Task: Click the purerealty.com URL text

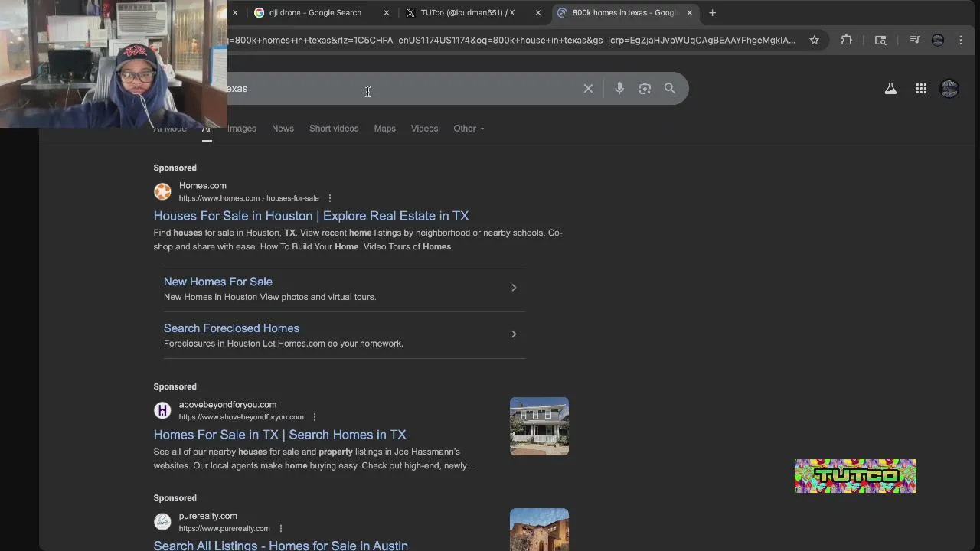Action: pos(224,529)
